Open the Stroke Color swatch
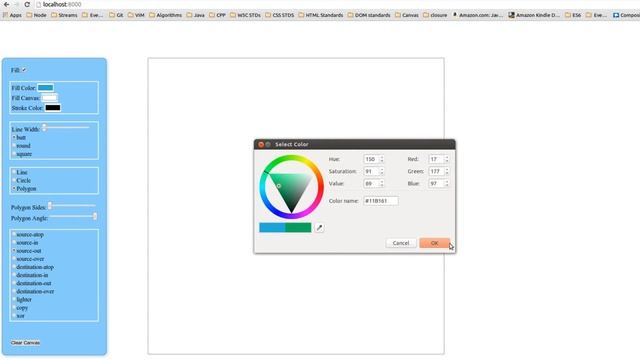 (x=53, y=108)
